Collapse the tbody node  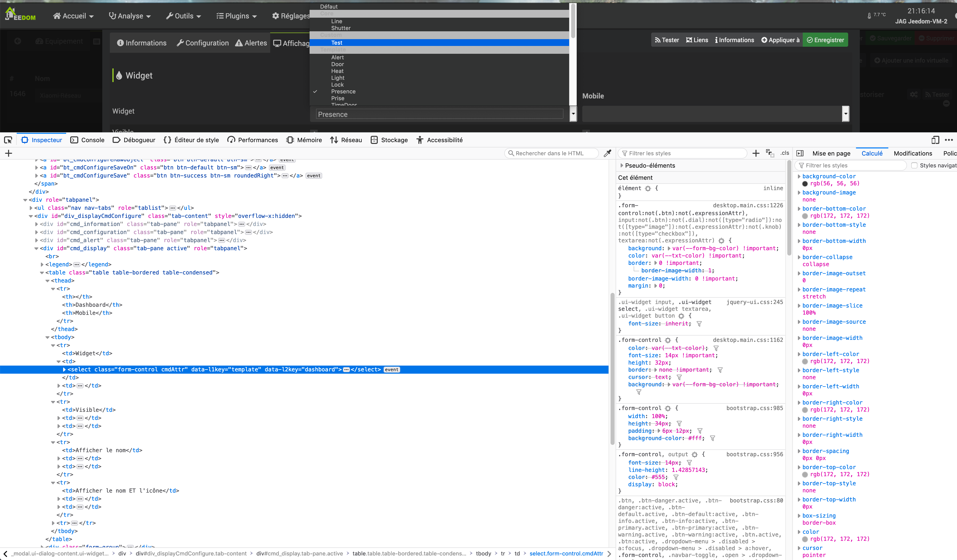pos(47,338)
